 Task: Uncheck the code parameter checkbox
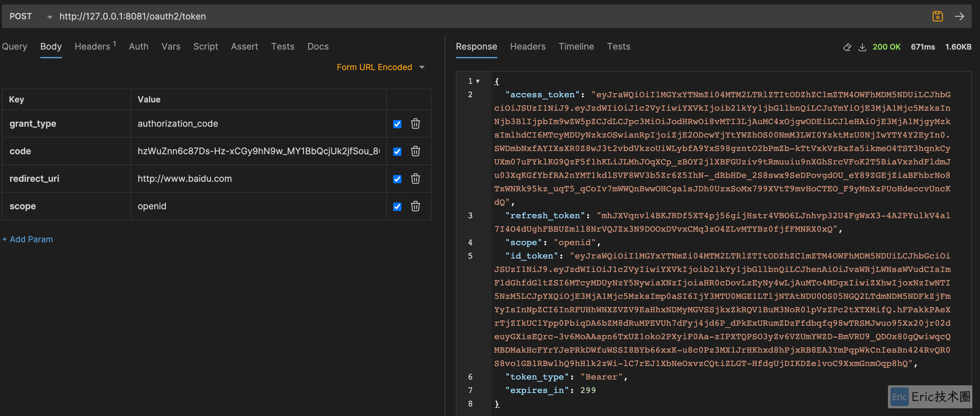tap(397, 151)
